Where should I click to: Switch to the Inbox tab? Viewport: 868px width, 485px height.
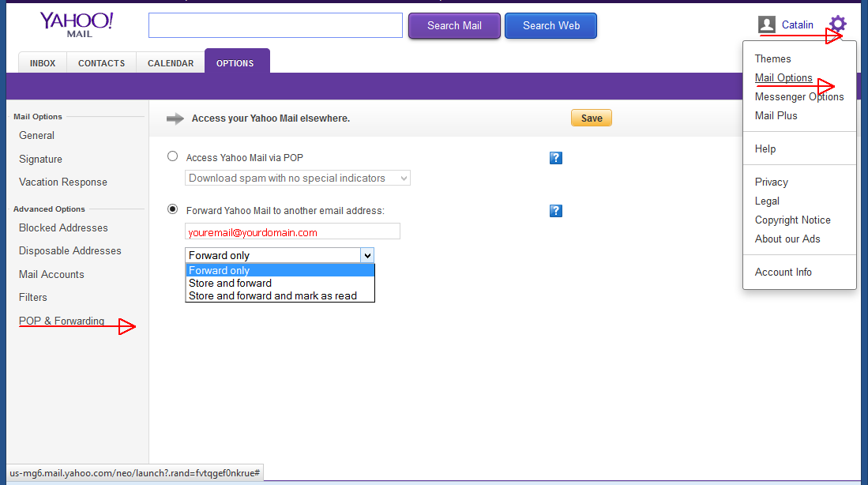[x=43, y=63]
